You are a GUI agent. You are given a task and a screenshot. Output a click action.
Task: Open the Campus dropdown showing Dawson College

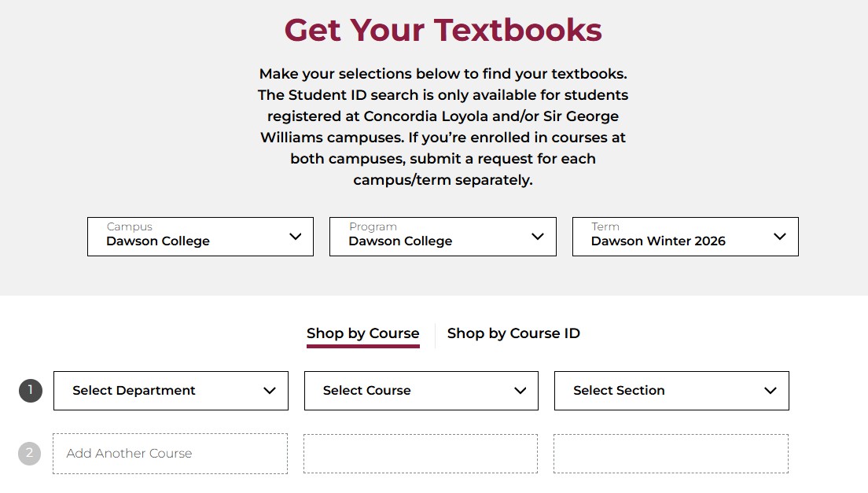point(189,237)
